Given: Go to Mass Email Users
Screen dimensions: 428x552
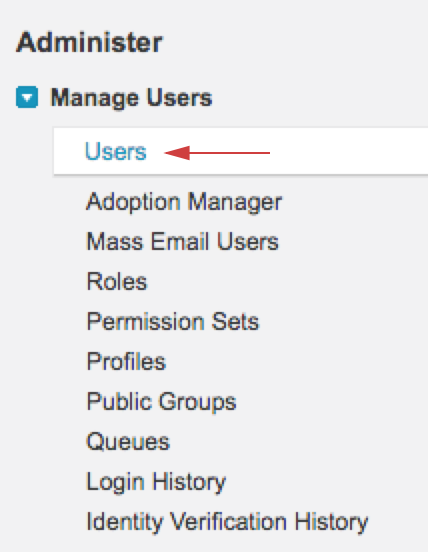Looking at the screenshot, I should click(x=183, y=242).
